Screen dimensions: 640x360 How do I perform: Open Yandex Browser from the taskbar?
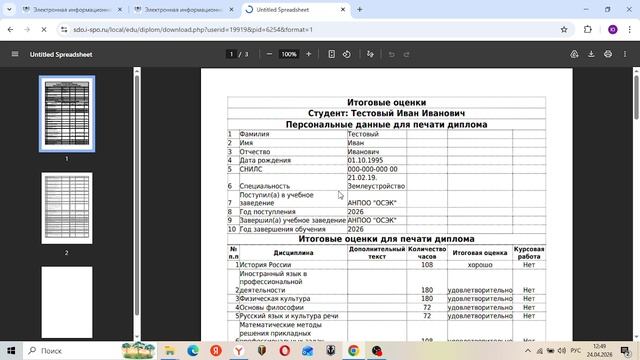(239, 351)
